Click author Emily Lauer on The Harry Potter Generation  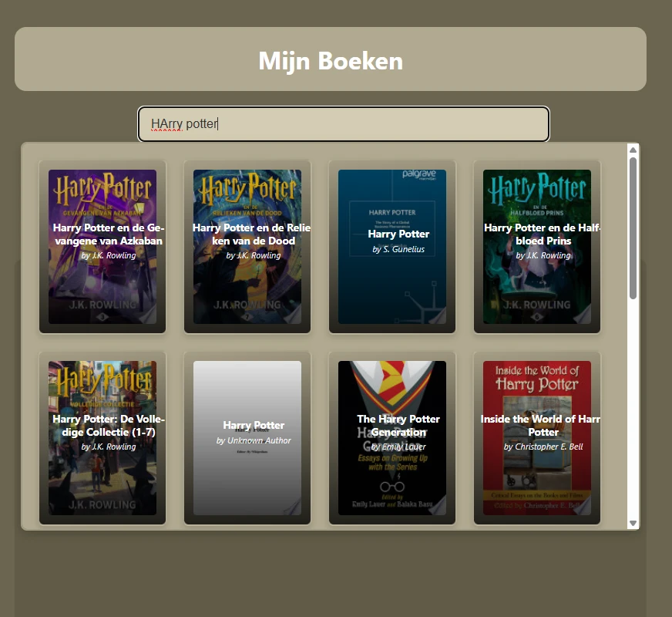[x=400, y=446]
